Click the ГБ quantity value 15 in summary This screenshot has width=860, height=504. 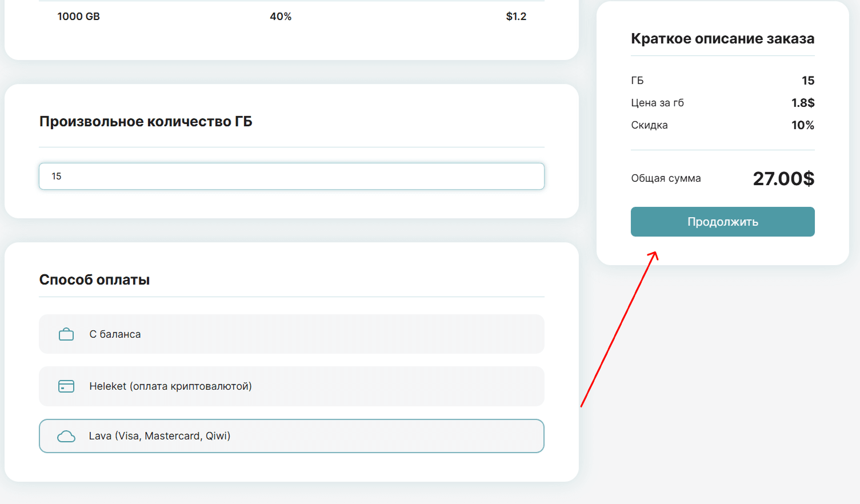point(808,81)
